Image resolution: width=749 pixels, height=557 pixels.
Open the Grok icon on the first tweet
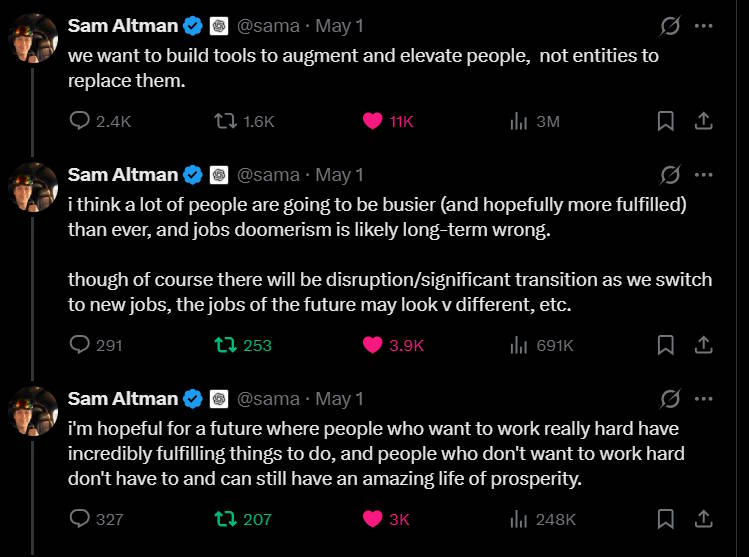[x=670, y=26]
